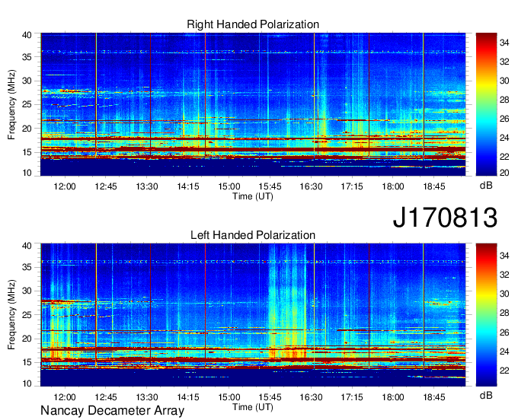The width and height of the screenshot is (518, 420).
Task: Click 14:15 time tick on Right Handed plot
Action: pyautogui.click(x=188, y=186)
